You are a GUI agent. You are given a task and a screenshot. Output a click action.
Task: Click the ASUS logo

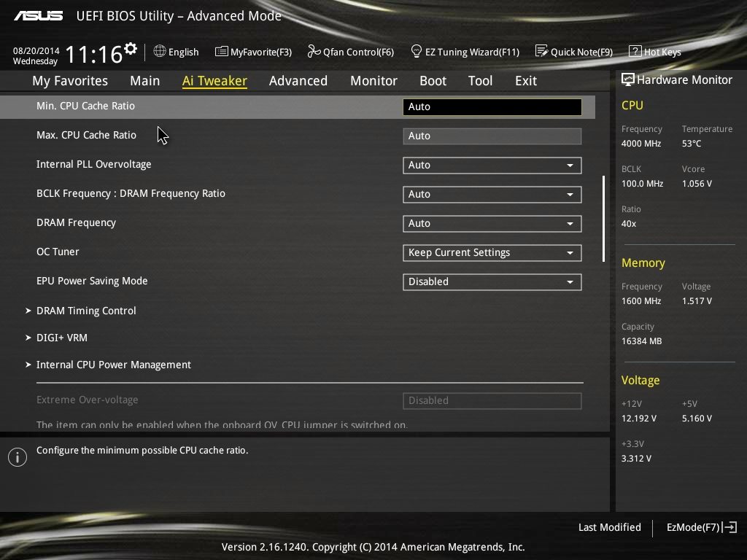click(x=38, y=16)
